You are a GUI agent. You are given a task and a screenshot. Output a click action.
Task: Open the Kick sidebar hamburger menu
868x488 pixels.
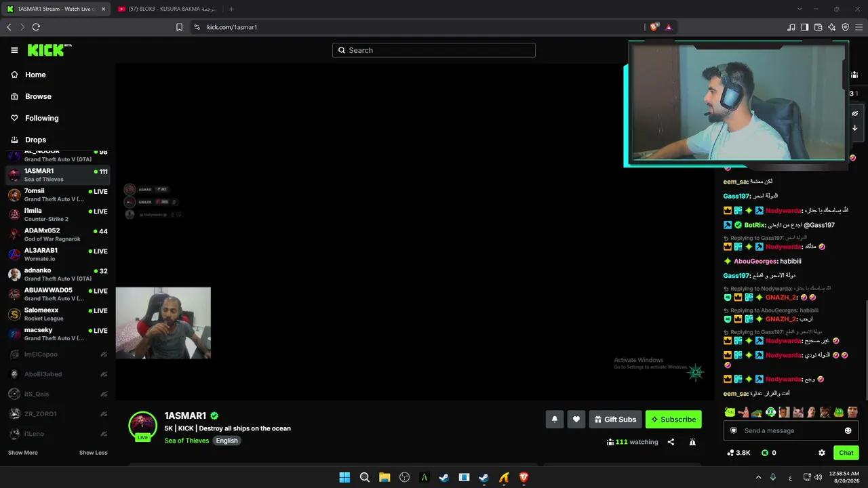(x=14, y=50)
